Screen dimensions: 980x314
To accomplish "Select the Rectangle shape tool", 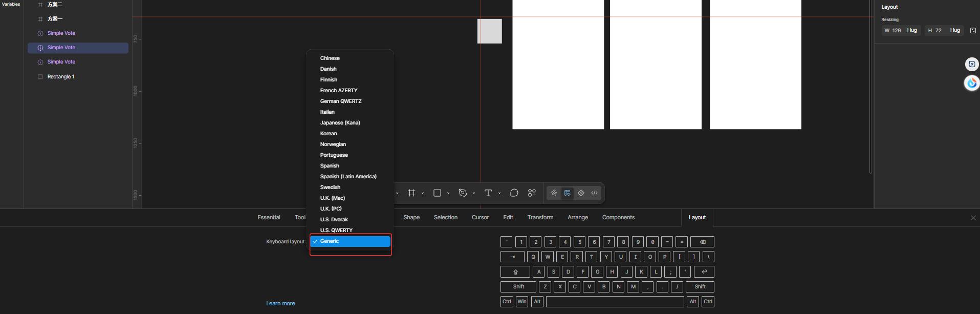I will click(437, 193).
